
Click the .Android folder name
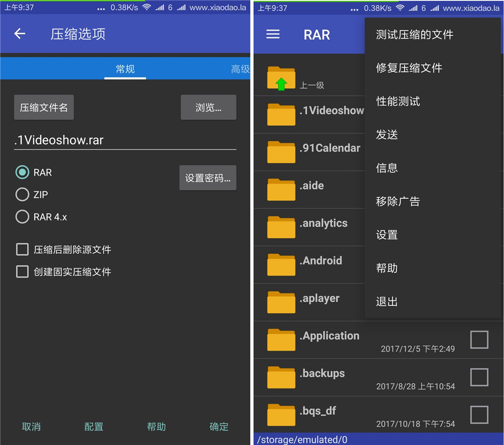click(321, 261)
